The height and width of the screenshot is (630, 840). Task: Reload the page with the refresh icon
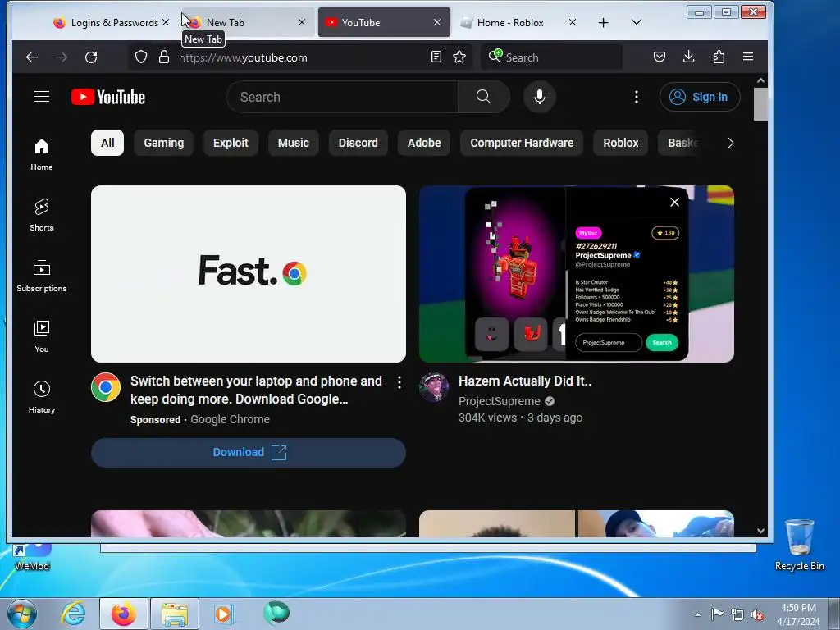(x=91, y=57)
